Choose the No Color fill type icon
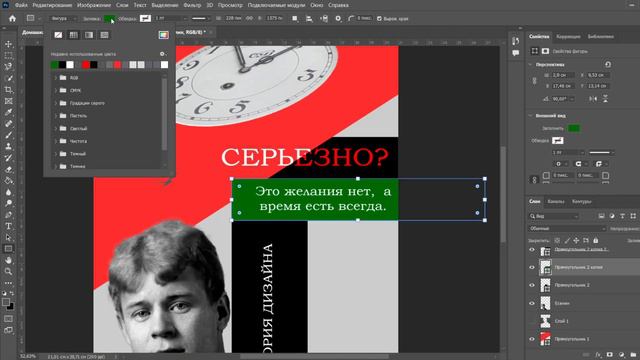Viewport: 640px width, 360px height. pos(58,35)
